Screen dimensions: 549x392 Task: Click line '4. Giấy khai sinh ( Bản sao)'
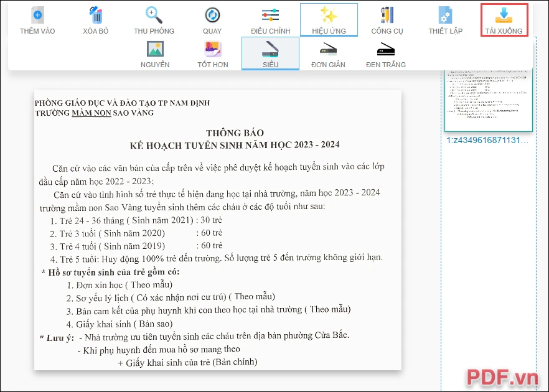[120, 324]
